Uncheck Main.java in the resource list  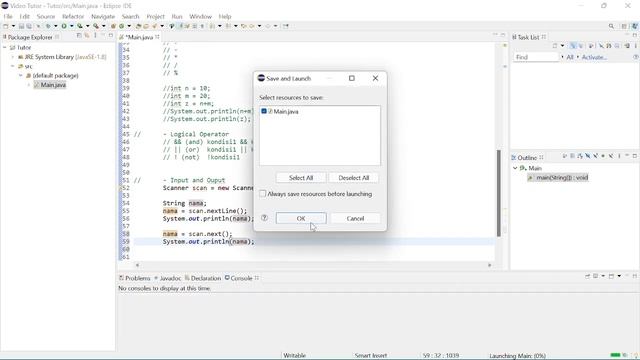(x=264, y=111)
